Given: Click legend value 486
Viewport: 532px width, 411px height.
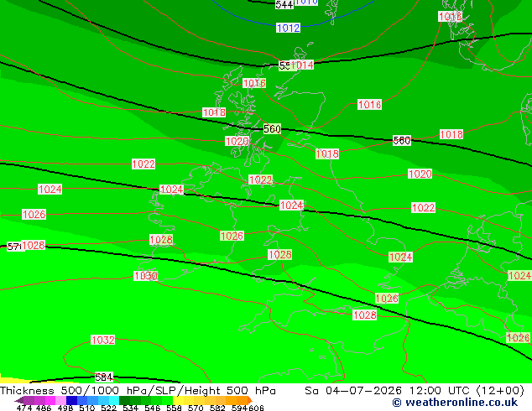Looking at the screenshot, I should click(x=44, y=408).
